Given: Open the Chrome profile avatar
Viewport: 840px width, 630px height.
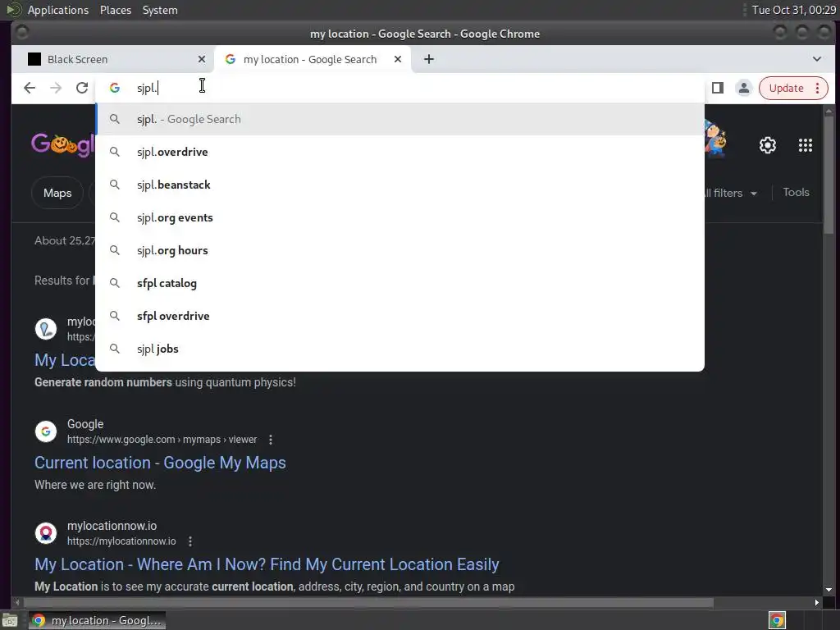Looking at the screenshot, I should coord(743,88).
